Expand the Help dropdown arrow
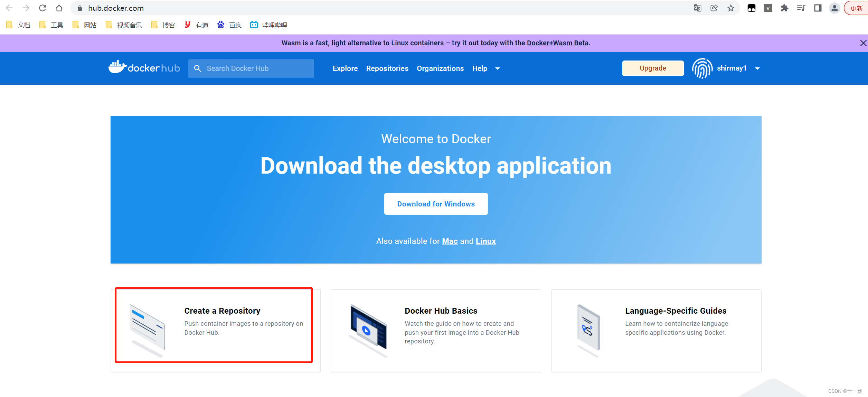868x397 pixels. click(498, 68)
